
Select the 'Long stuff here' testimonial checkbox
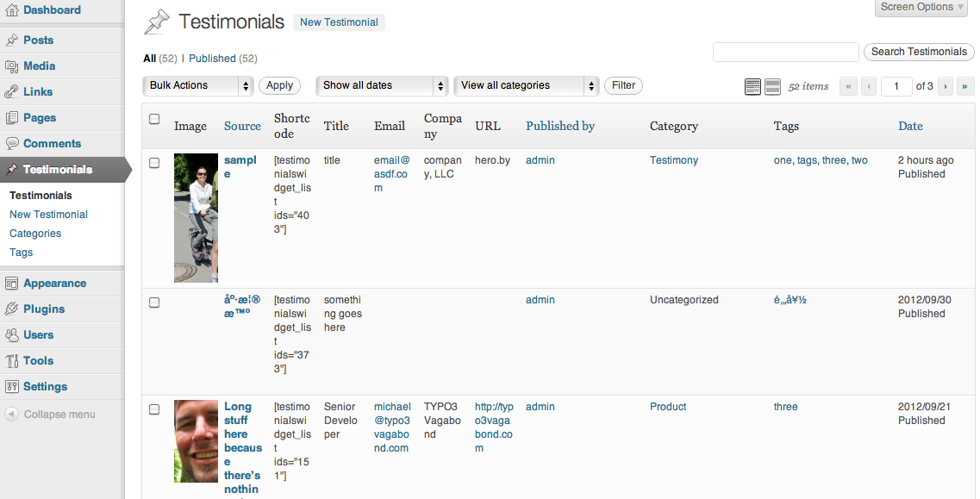(x=154, y=409)
